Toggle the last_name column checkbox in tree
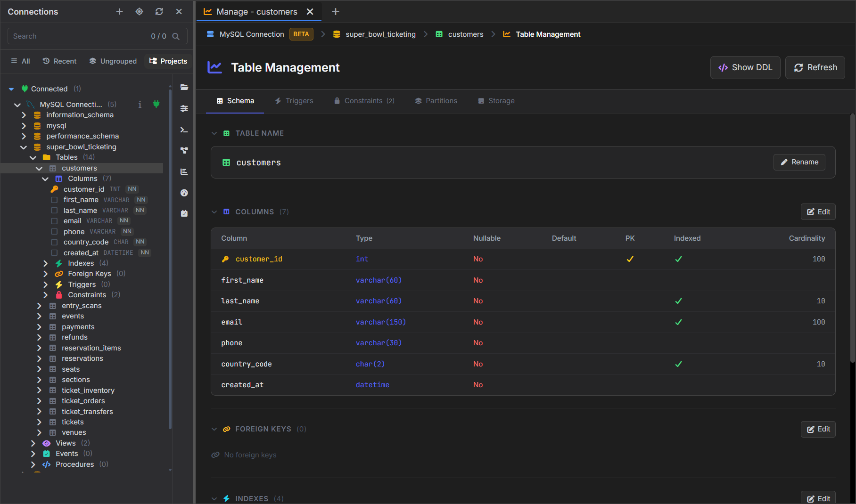This screenshot has height=504, width=856. (x=54, y=211)
